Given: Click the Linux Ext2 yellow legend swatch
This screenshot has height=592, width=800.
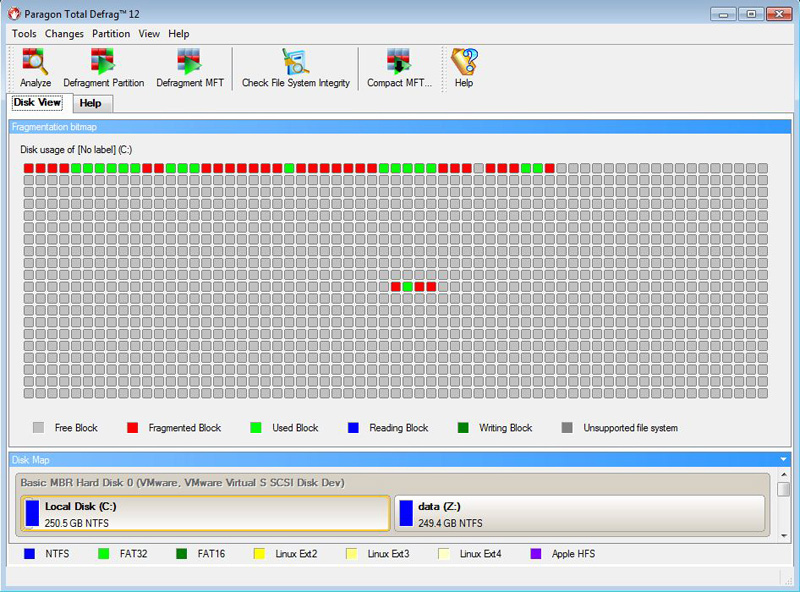Looking at the screenshot, I should coord(259,554).
